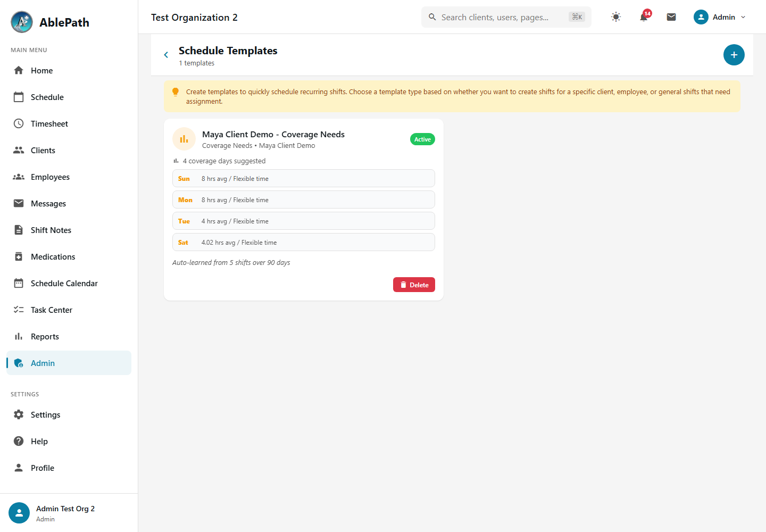Open Home in the main menu
766x532 pixels.
click(69, 70)
